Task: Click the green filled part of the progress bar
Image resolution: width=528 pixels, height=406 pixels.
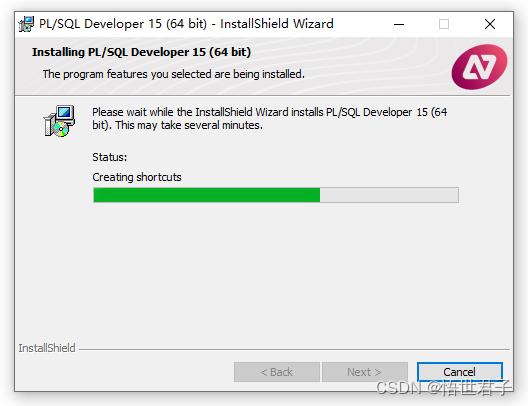Action: tap(207, 195)
